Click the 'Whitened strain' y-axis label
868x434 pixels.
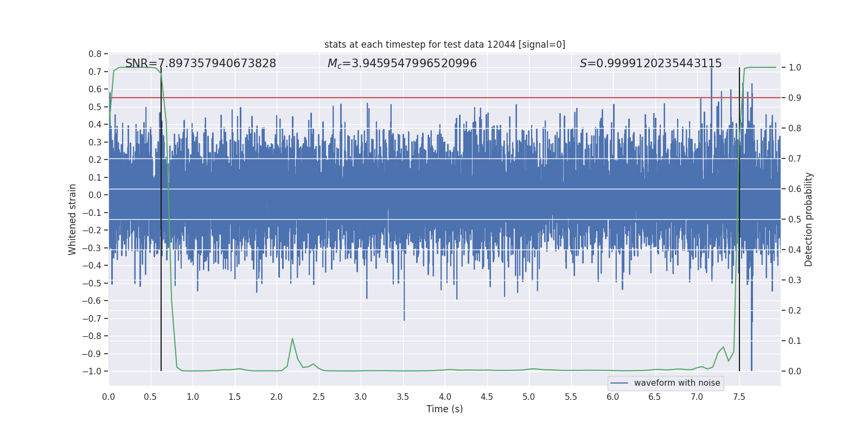(x=72, y=219)
